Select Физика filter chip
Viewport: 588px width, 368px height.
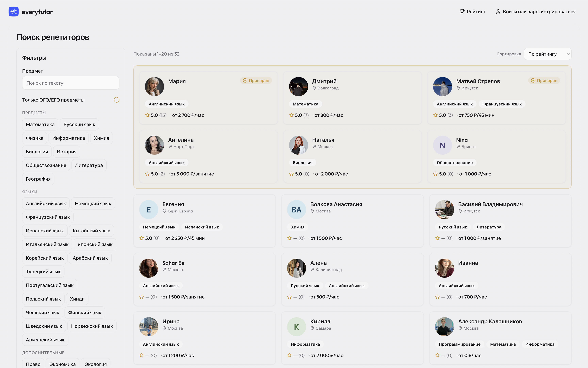point(35,138)
